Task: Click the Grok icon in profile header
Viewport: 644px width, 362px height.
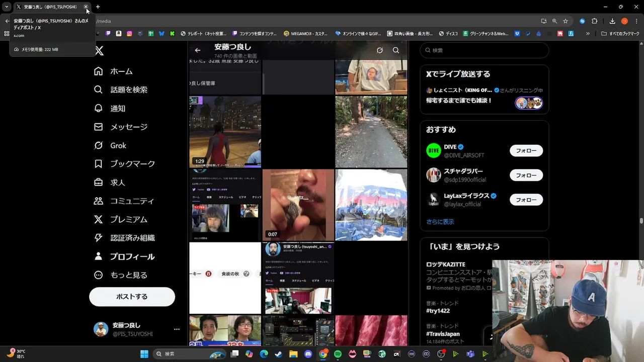Action: [x=380, y=50]
